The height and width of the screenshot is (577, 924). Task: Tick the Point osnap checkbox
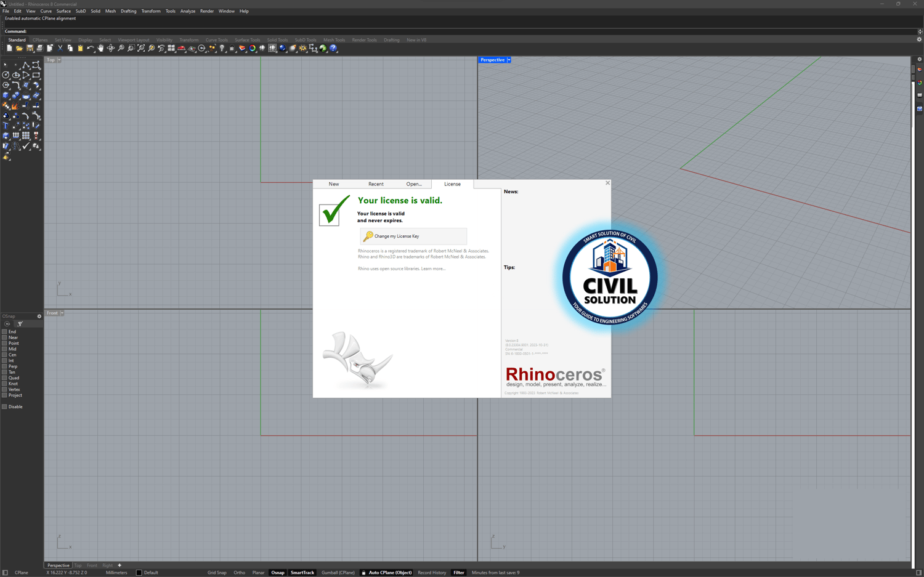tap(4, 343)
